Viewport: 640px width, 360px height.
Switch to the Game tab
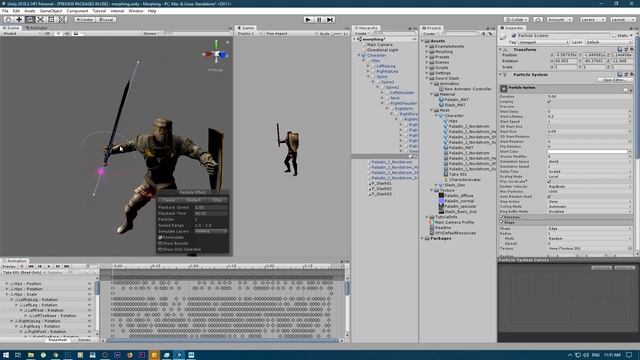[246, 28]
